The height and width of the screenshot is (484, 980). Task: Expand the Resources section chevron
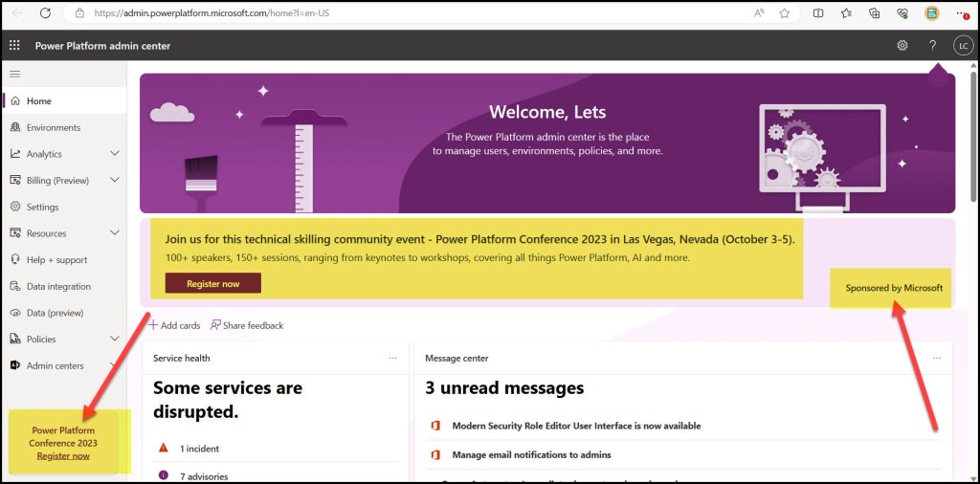point(115,233)
